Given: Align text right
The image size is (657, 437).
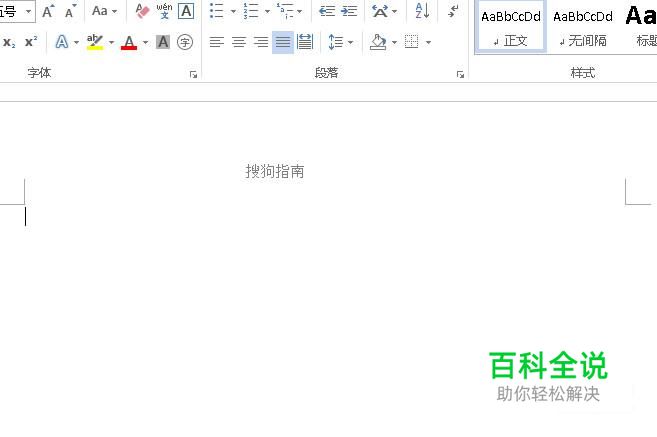Looking at the screenshot, I should pos(261,42).
